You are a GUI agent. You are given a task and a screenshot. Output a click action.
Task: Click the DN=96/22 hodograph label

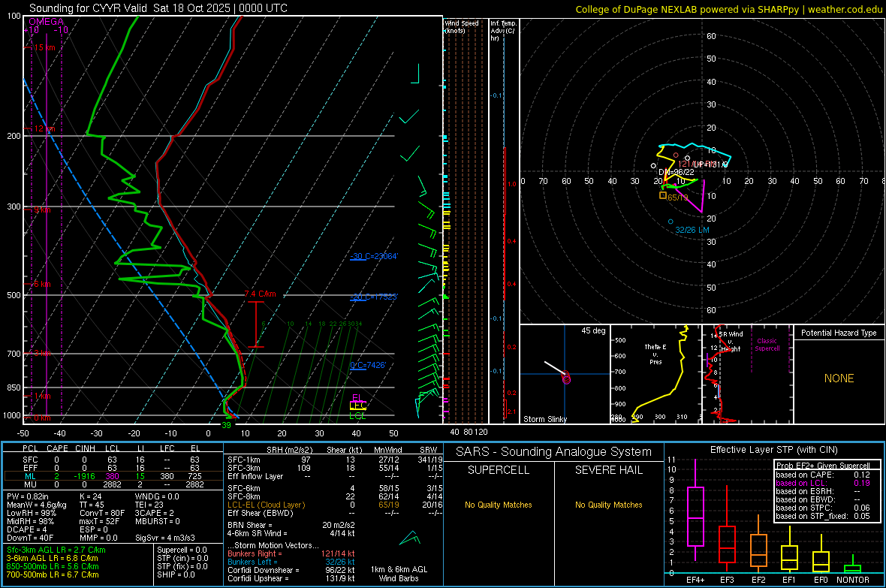pyautogui.click(x=677, y=172)
